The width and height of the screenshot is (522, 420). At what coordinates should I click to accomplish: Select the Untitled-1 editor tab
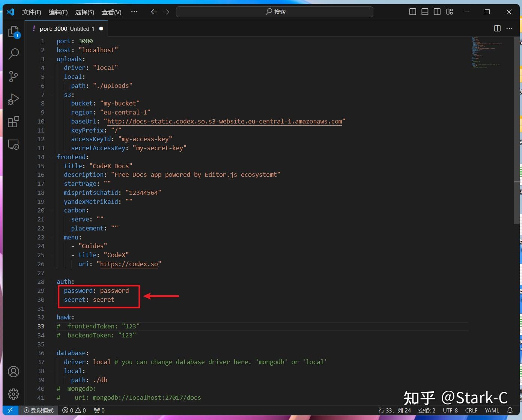coord(82,29)
